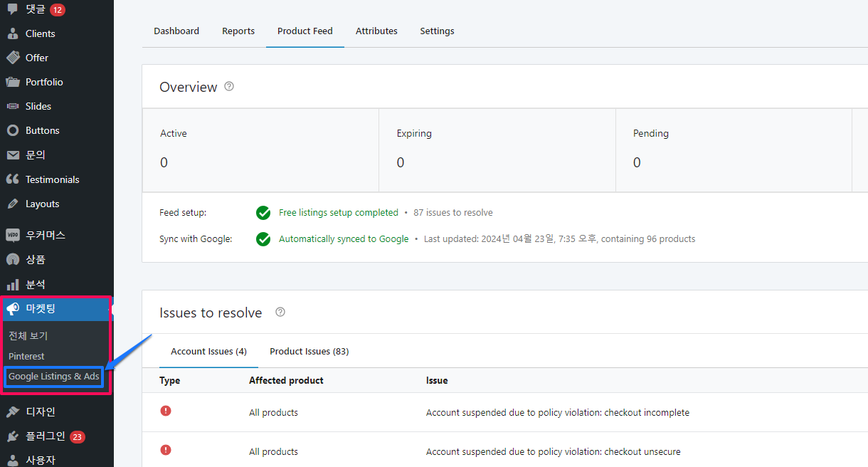Click the Active count card

[260, 150]
